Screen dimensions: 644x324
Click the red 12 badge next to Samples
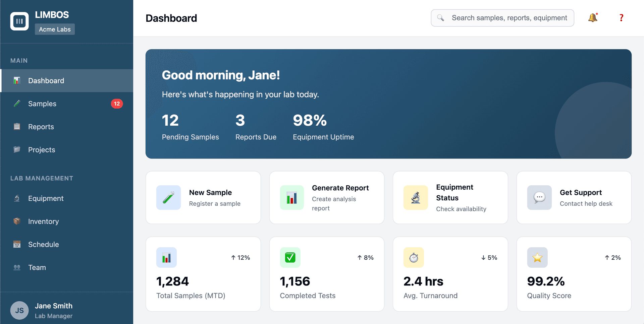pos(117,104)
